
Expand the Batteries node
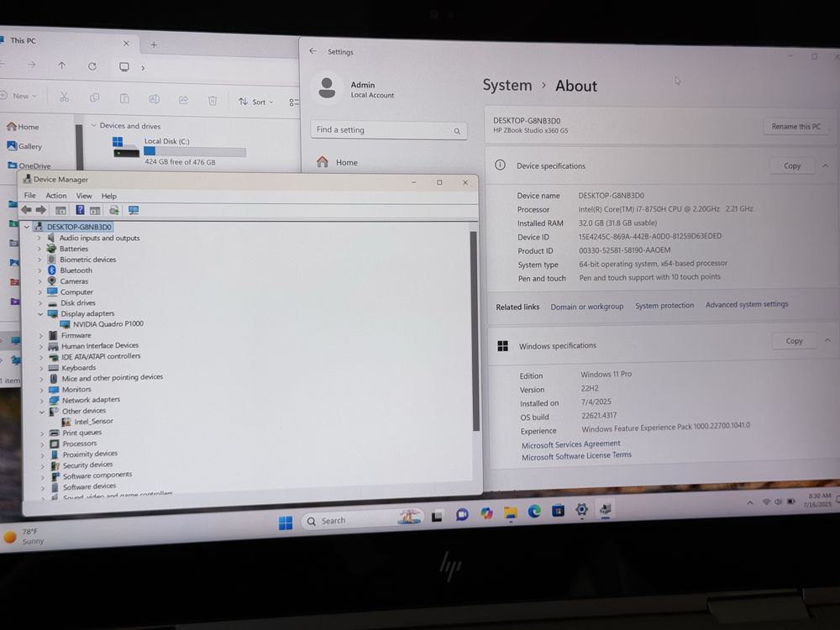pos(39,249)
